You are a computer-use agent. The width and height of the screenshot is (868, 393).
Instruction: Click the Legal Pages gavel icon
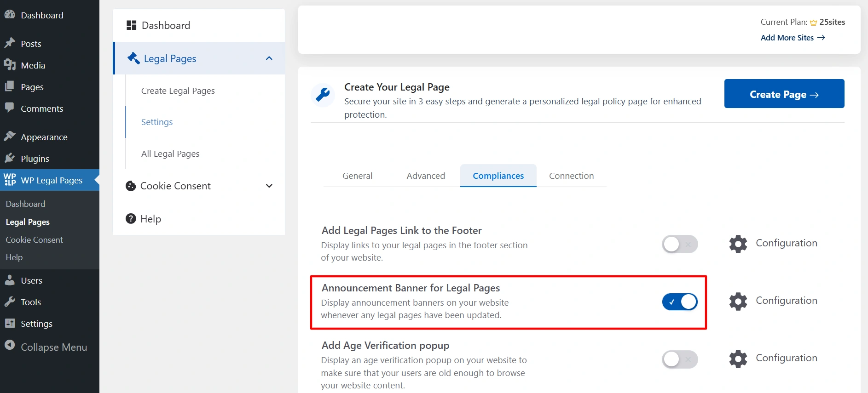click(x=133, y=58)
